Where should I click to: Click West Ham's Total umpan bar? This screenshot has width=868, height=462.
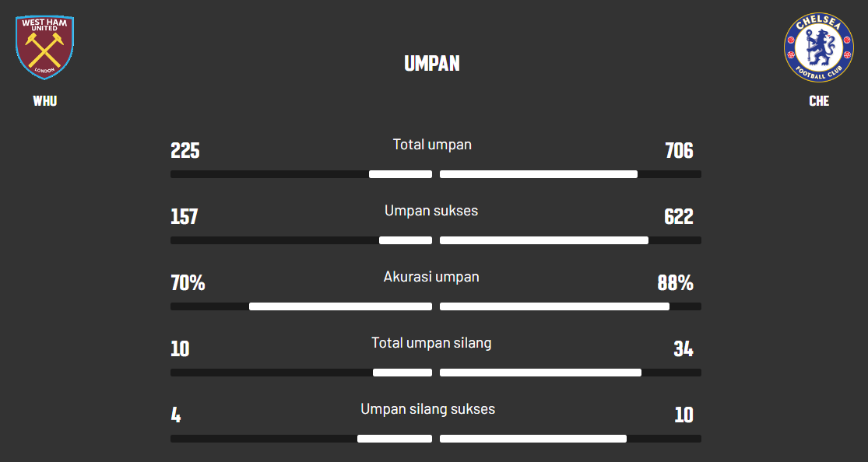point(400,174)
